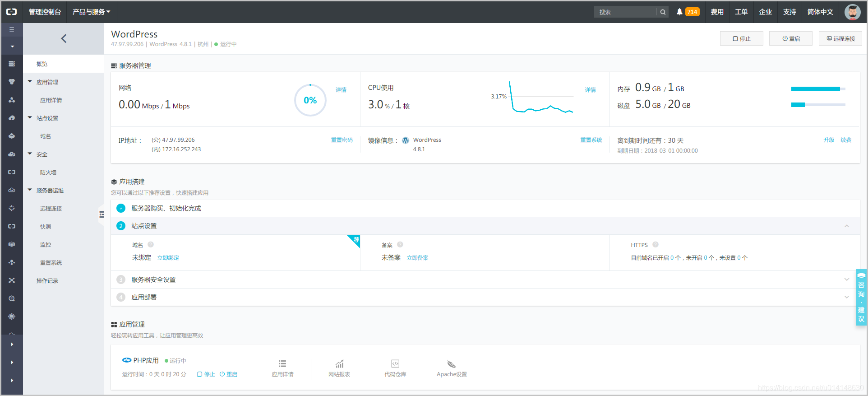Stop the server with the top 停止 button
Screen dimensions: 868x396
742,38
